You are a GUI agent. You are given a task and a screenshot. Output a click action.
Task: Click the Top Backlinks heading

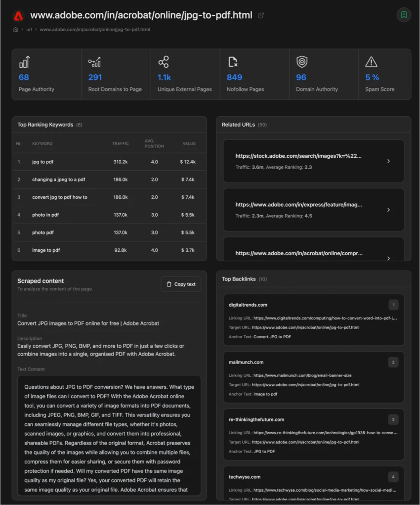[x=239, y=279]
